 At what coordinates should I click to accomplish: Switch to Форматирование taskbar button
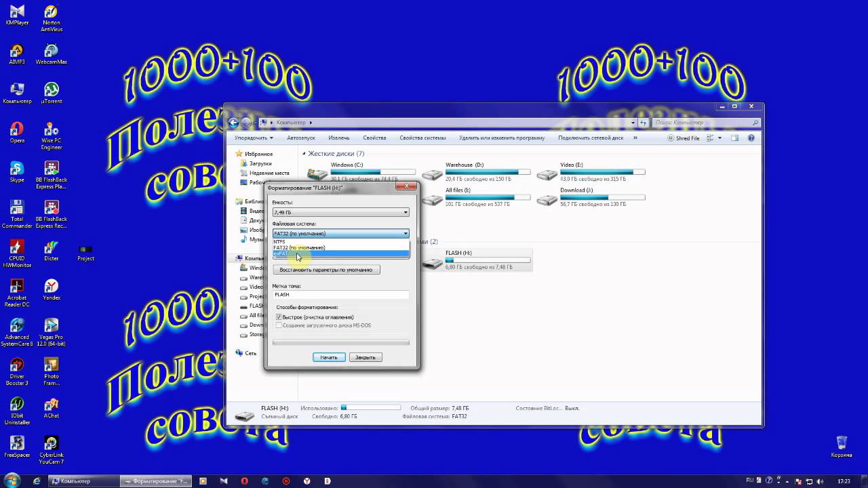(157, 481)
